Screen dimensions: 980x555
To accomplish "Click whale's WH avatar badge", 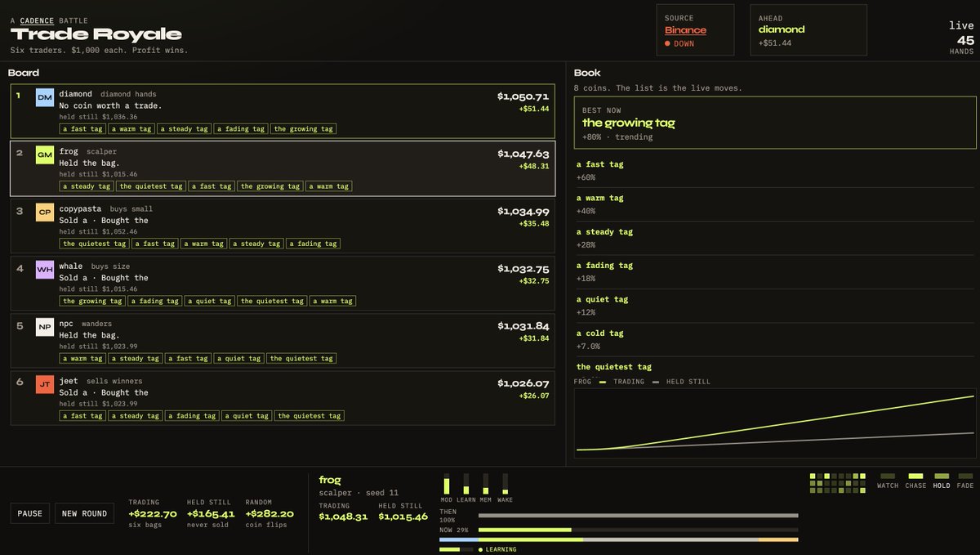I will click(45, 270).
